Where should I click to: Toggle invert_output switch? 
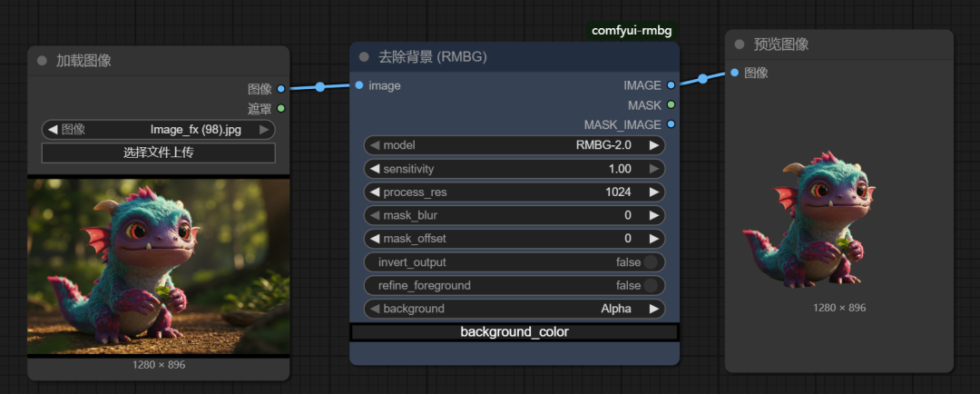[651, 262]
